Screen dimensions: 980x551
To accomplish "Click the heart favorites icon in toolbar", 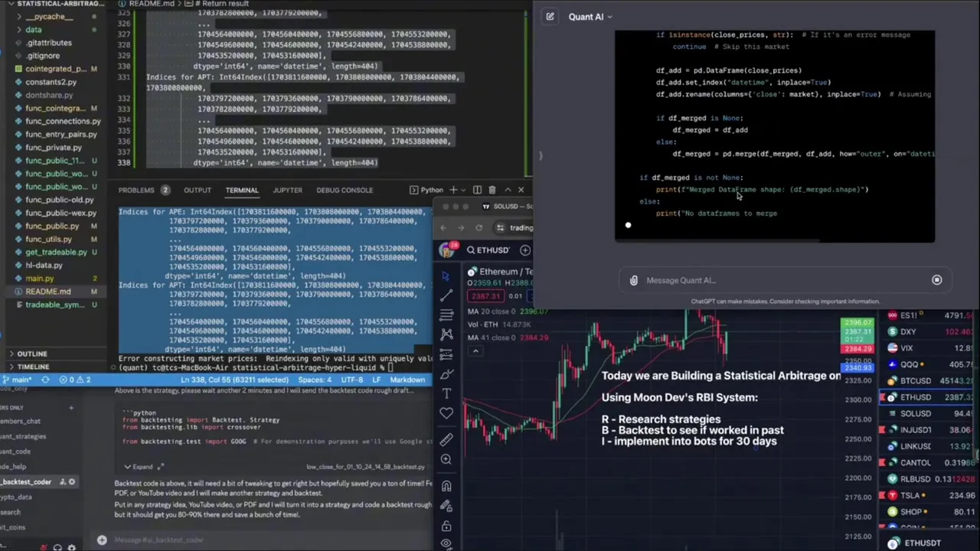I will (446, 413).
